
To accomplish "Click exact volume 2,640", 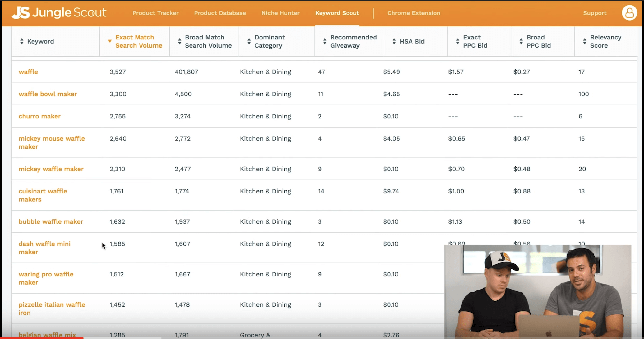I will coord(118,138).
